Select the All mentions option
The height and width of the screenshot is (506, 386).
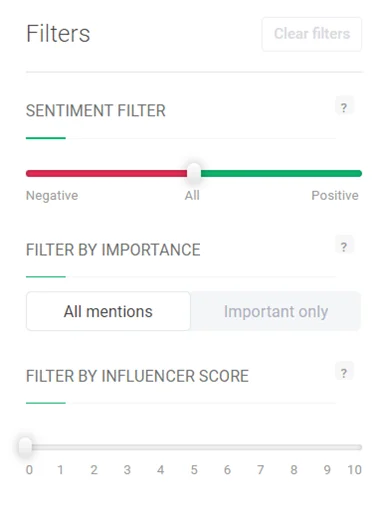click(x=108, y=311)
